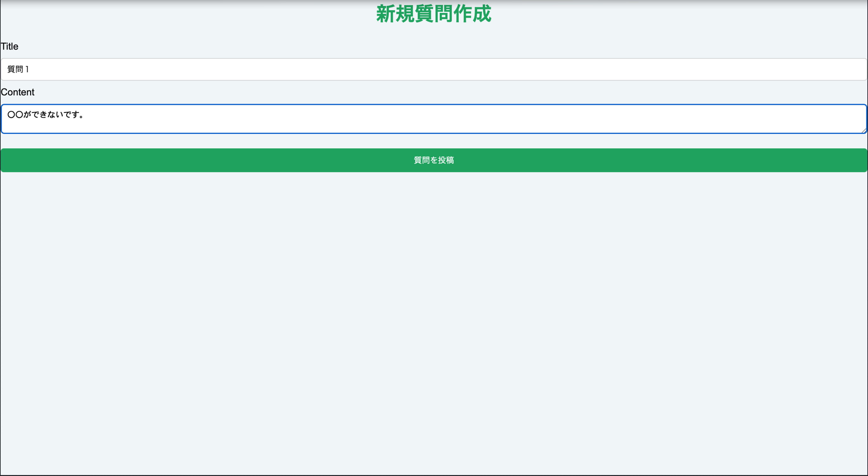Click the Content label

(17, 92)
